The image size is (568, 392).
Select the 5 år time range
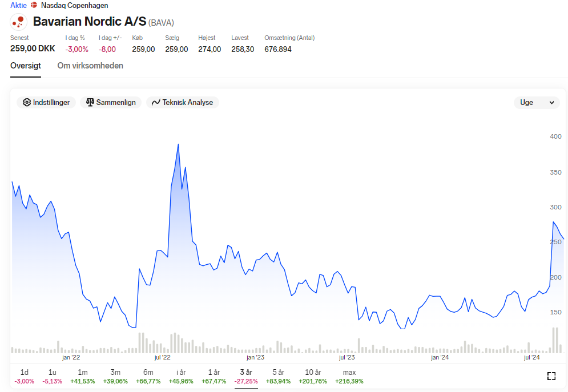(x=278, y=377)
